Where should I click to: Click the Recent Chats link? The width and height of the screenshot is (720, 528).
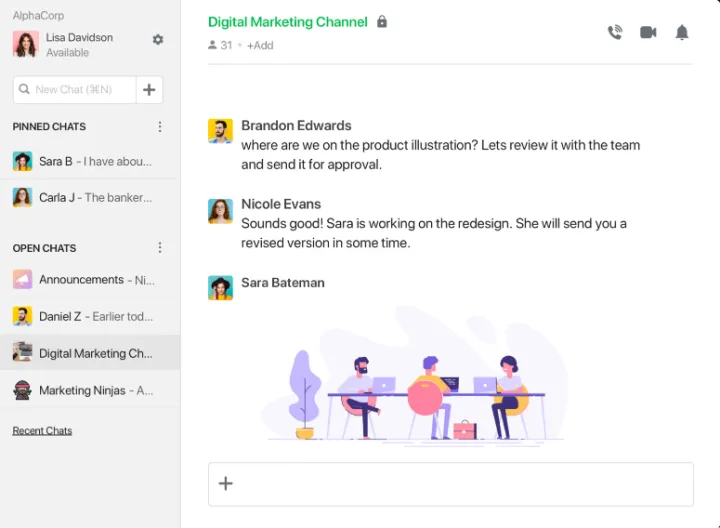click(x=42, y=431)
